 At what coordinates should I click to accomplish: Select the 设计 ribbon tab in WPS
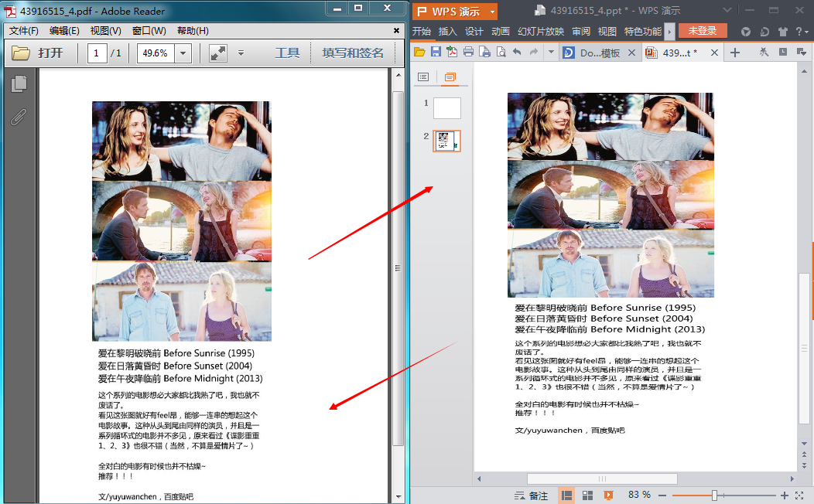pos(474,32)
